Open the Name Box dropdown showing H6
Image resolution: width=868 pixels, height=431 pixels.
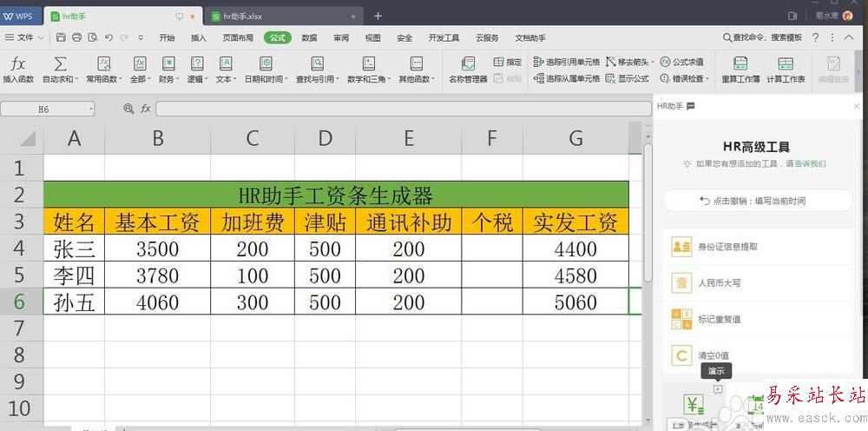coord(91,109)
